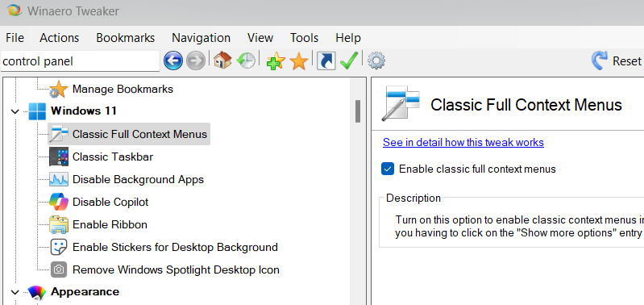
Task: Open the Help menu
Action: pos(348,38)
